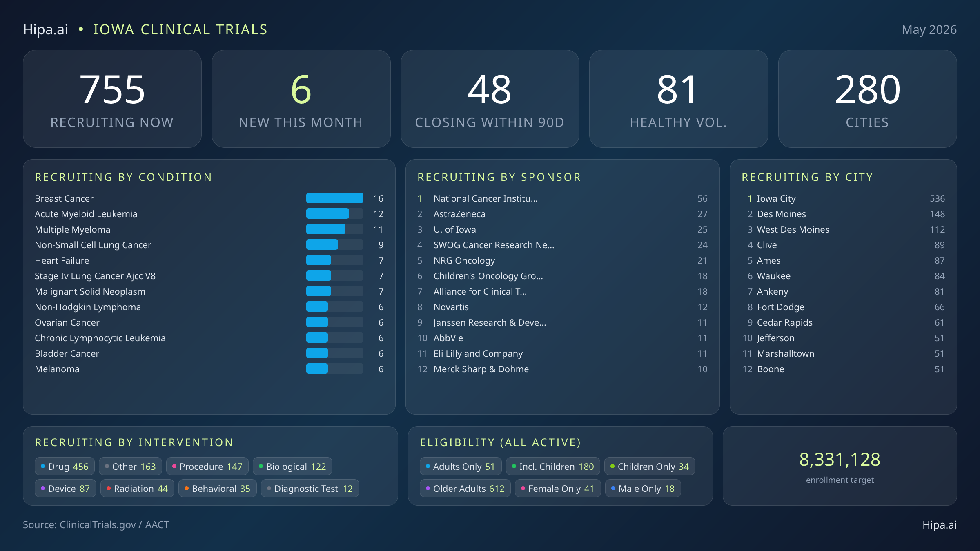980x551 pixels.
Task: Click the green dot beside Biological
Action: click(261, 466)
